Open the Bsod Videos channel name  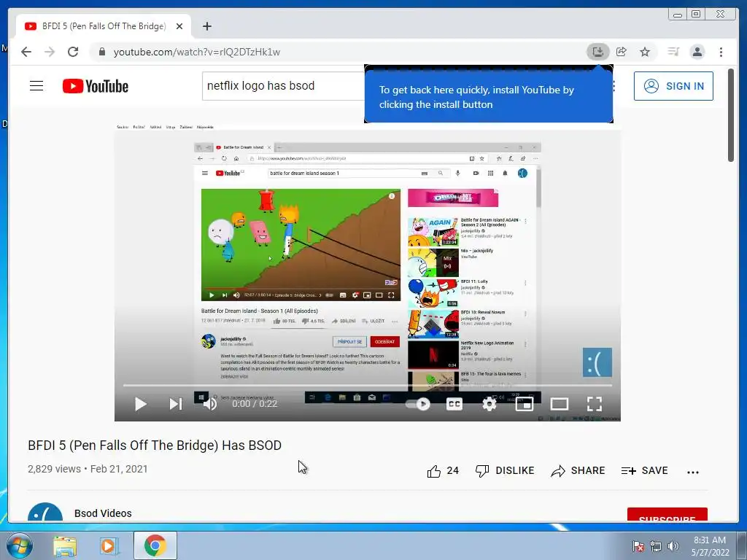point(103,513)
